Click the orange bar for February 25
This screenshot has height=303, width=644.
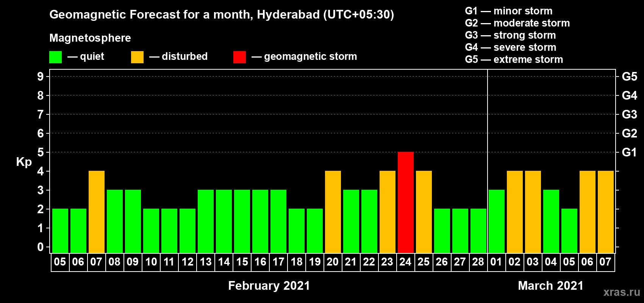click(x=424, y=212)
